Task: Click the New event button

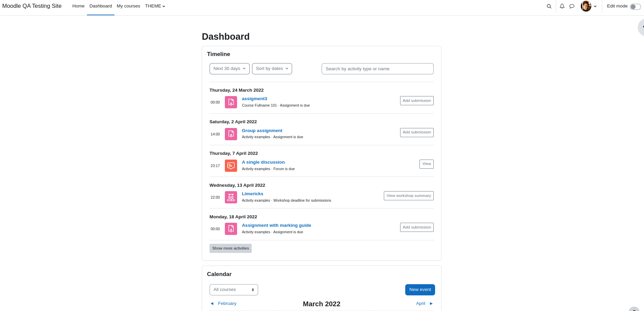Action: pos(420,290)
